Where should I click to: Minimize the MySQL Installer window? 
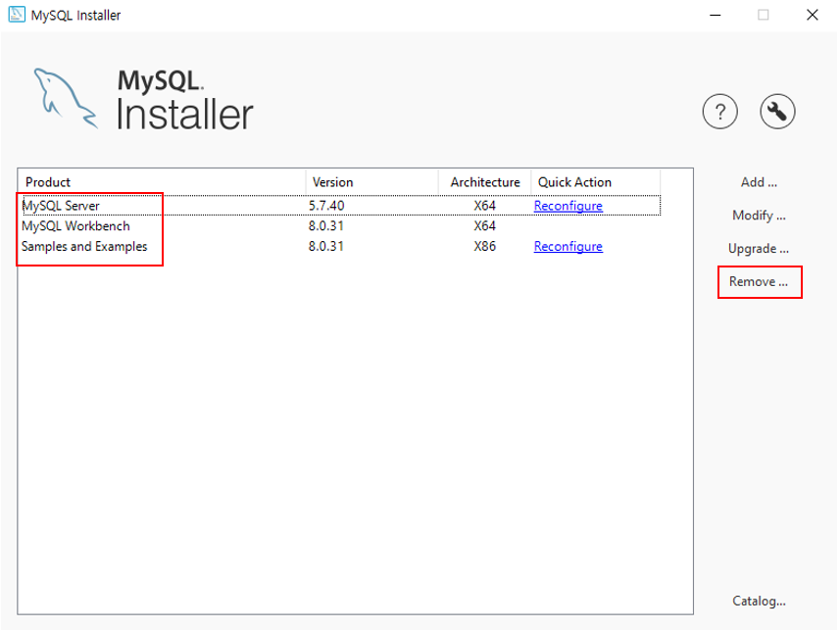click(x=715, y=15)
